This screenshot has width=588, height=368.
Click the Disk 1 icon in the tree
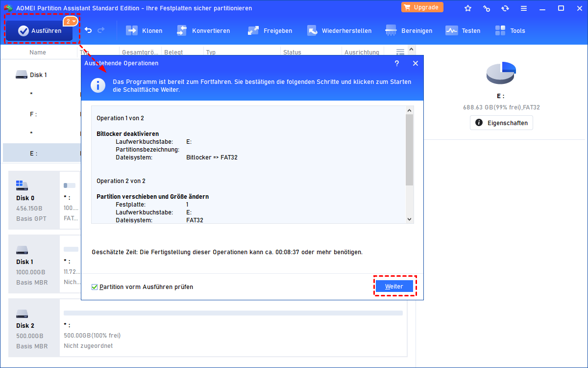(22, 75)
